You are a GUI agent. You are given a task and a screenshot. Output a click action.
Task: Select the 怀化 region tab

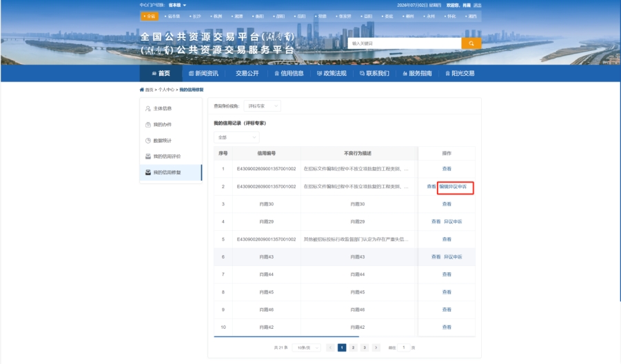click(450, 17)
